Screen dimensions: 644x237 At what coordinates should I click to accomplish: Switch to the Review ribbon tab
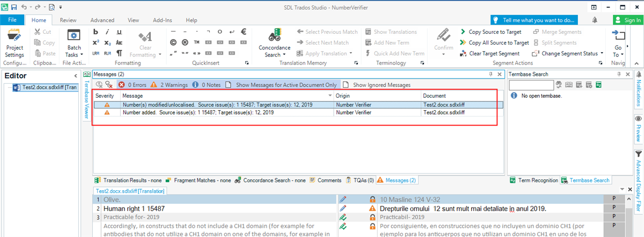tap(68, 20)
